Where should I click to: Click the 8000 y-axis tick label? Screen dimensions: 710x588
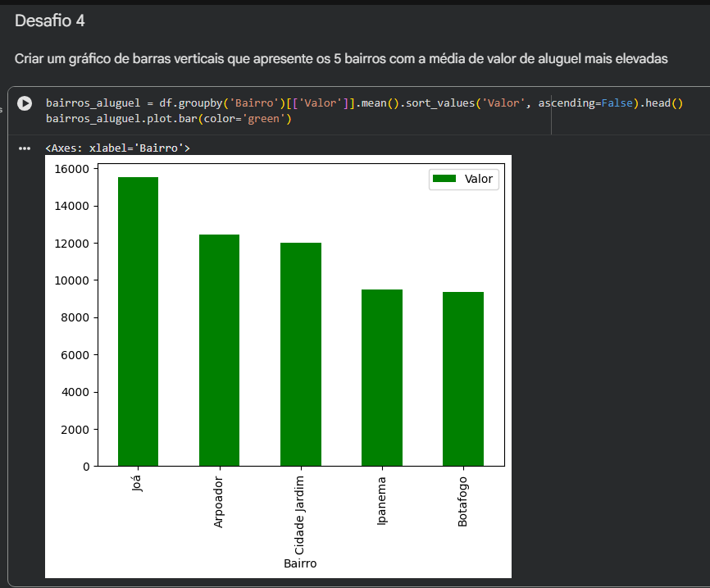(75, 317)
